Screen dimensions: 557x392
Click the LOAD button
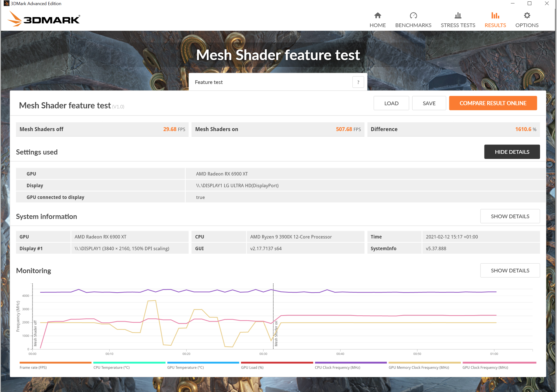391,103
